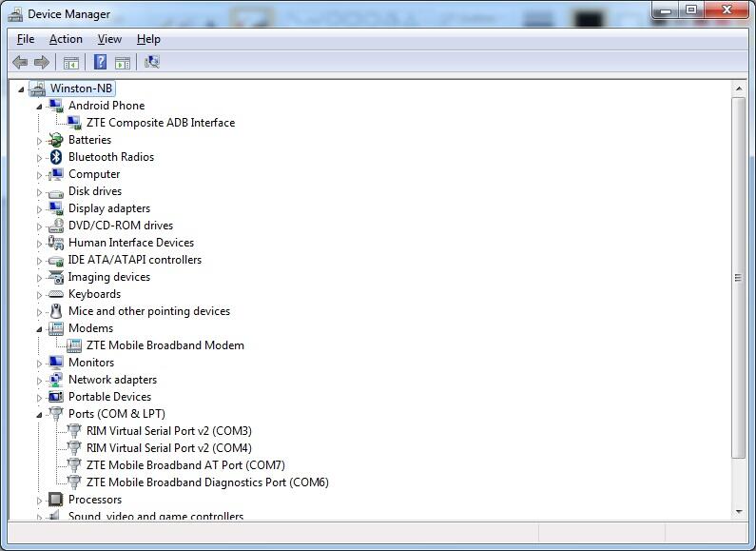The height and width of the screenshot is (551, 756).
Task: Expand the Computer category
Action: click(39, 175)
